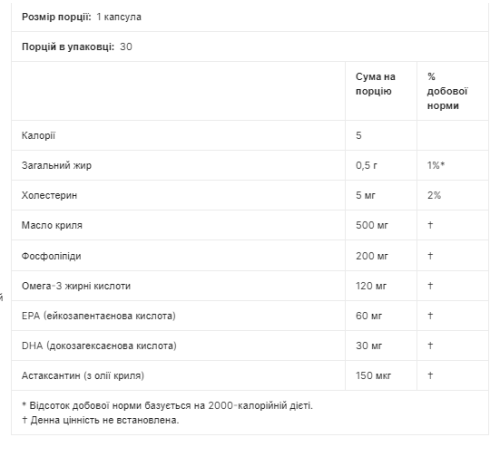
Task: Select the '1 капсула' serving value
Action: click(119, 17)
